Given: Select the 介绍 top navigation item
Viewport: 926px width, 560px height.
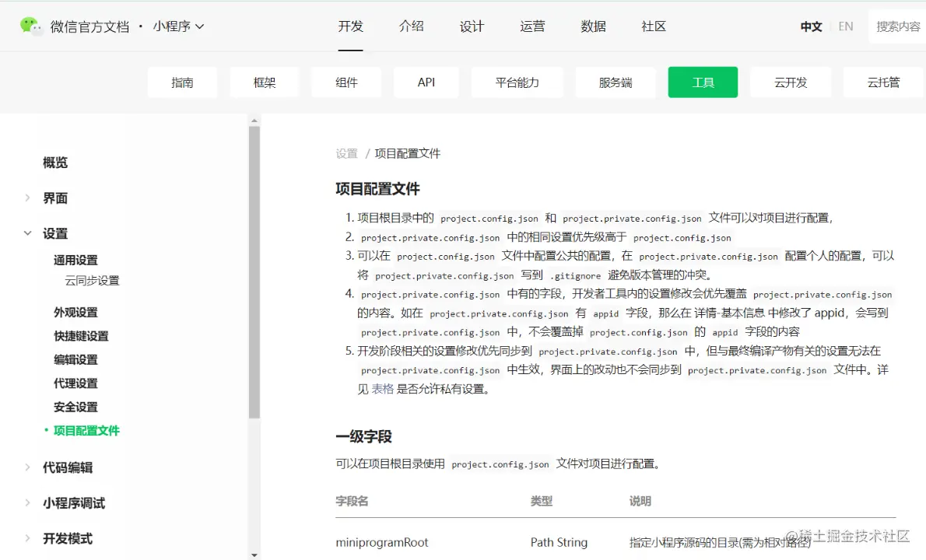Looking at the screenshot, I should [411, 26].
